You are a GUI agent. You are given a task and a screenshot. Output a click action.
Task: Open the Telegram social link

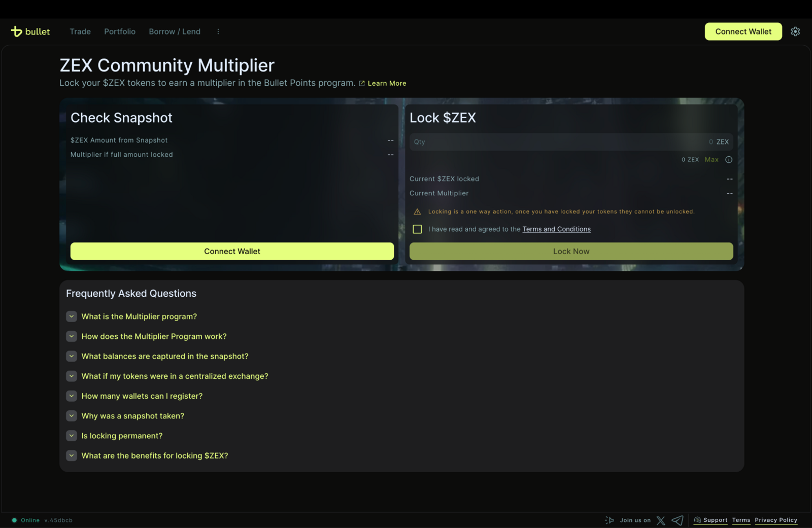click(678, 520)
